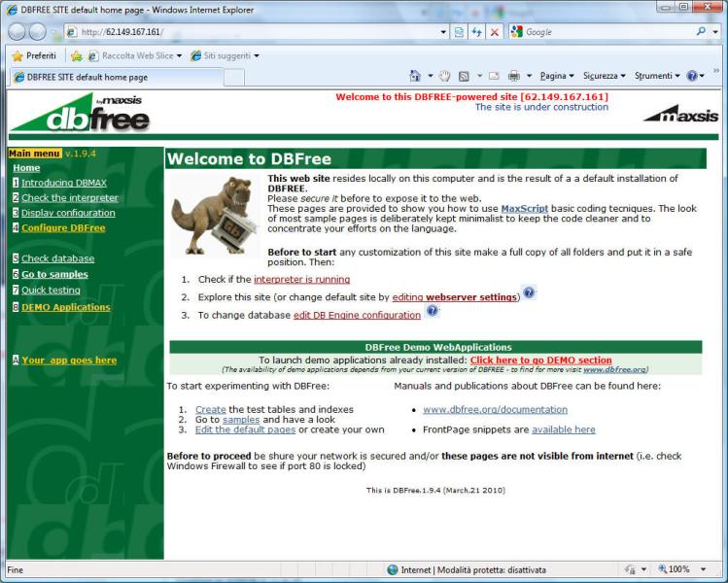Click the dinosaur mascot image
Viewport: 728px width, 583px height.
214,215
